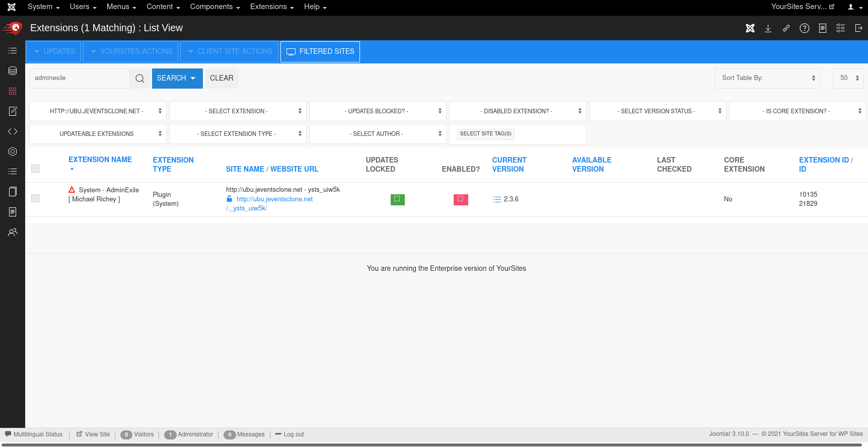Click the FILTERED SITES button
The image size is (868, 448).
click(x=320, y=52)
